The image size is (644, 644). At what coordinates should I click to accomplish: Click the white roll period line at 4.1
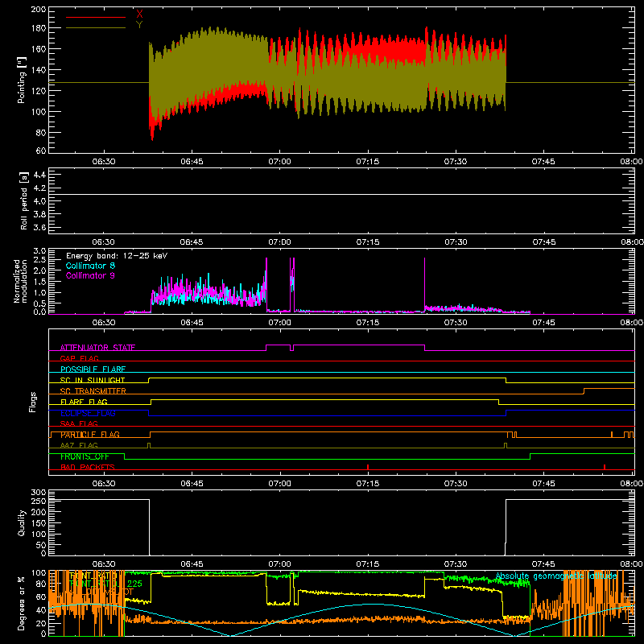341,194
